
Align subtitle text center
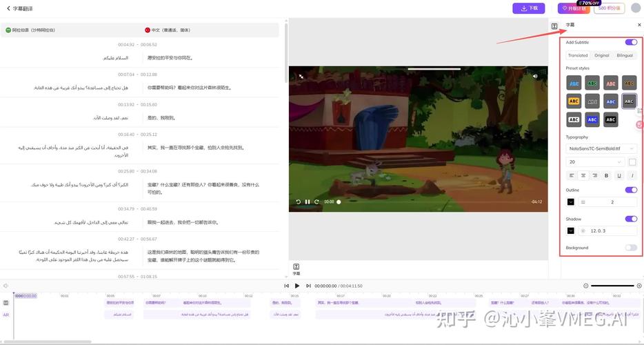click(583, 175)
